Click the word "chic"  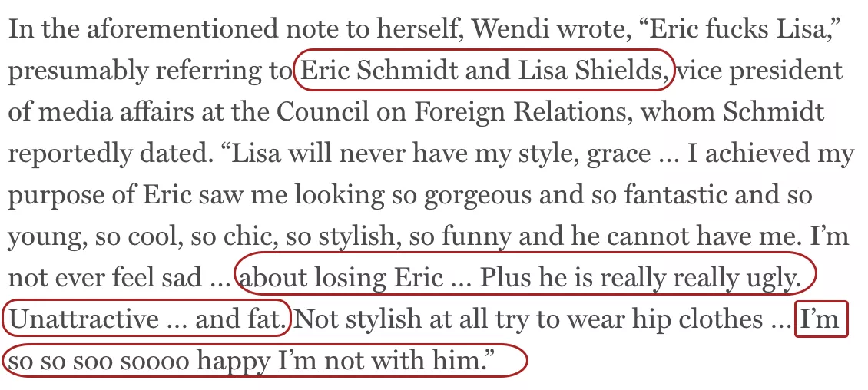point(250,236)
